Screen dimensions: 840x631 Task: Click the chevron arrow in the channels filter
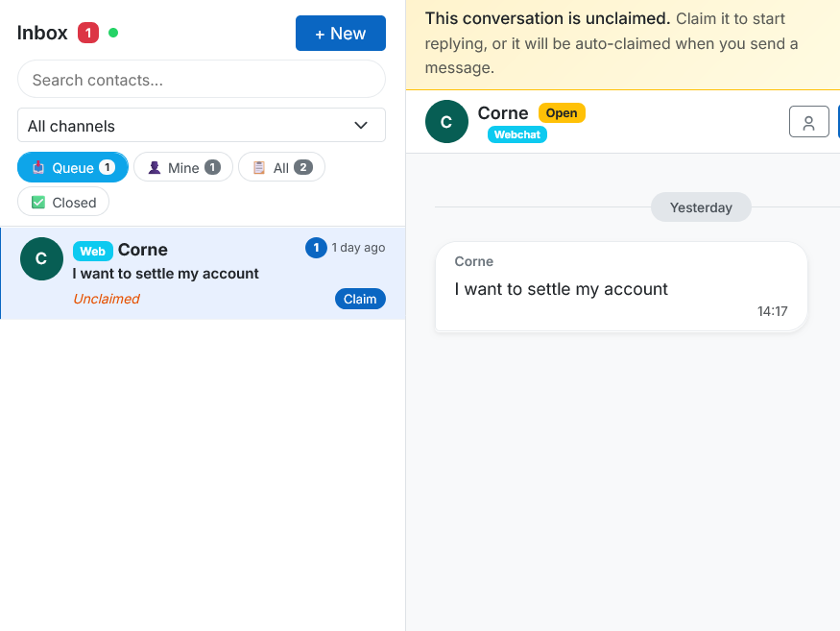[361, 126]
